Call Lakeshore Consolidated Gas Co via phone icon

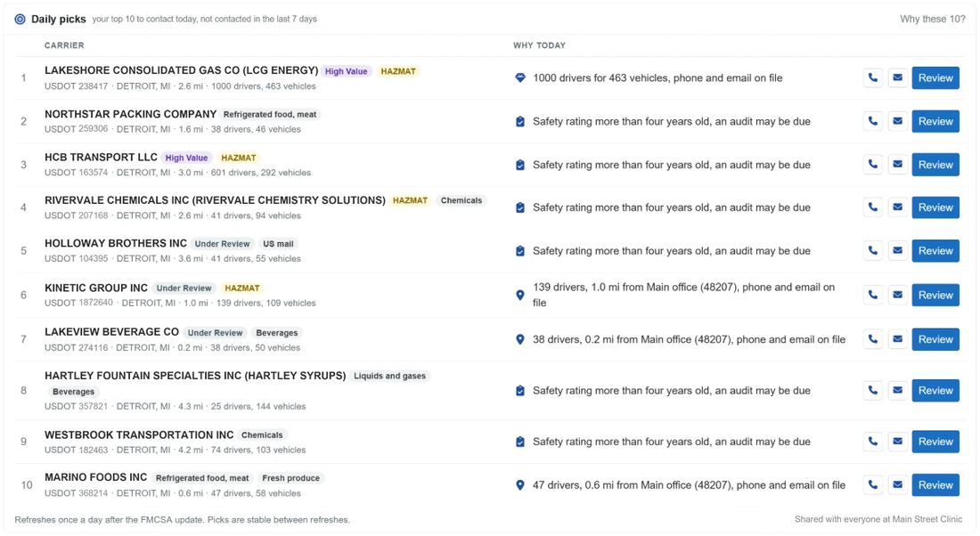coord(872,78)
